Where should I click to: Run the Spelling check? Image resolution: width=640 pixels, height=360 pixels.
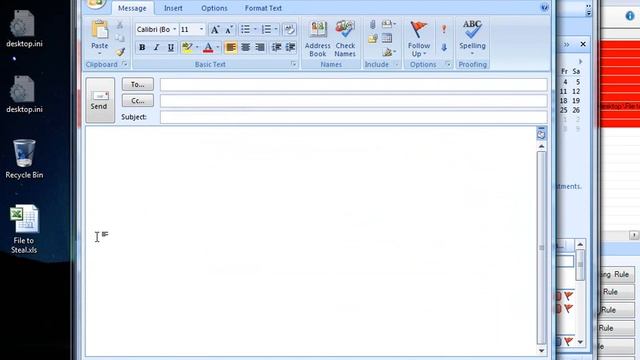tap(472, 38)
